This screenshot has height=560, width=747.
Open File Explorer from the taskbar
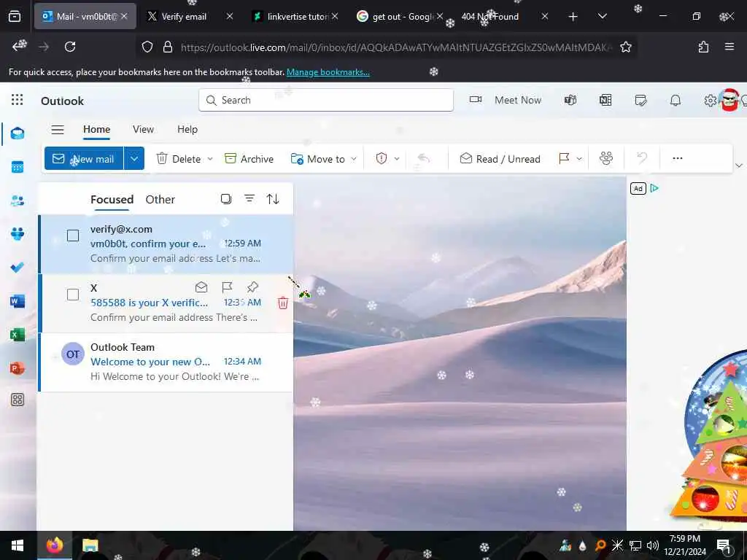tap(90, 545)
